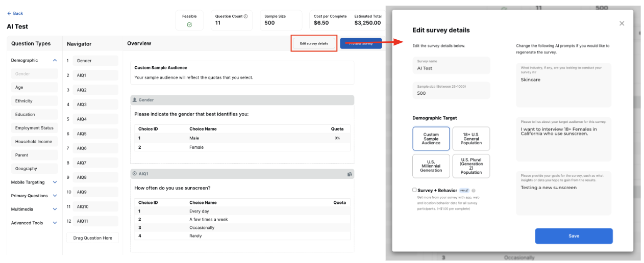The height and width of the screenshot is (263, 644).
Task: Expand the Advanced Tools section
Action: tap(55, 223)
